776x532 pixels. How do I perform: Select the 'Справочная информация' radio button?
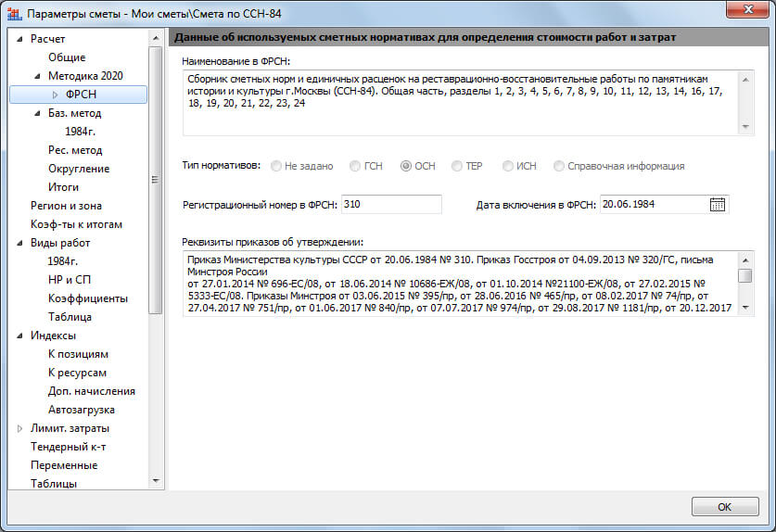559,166
